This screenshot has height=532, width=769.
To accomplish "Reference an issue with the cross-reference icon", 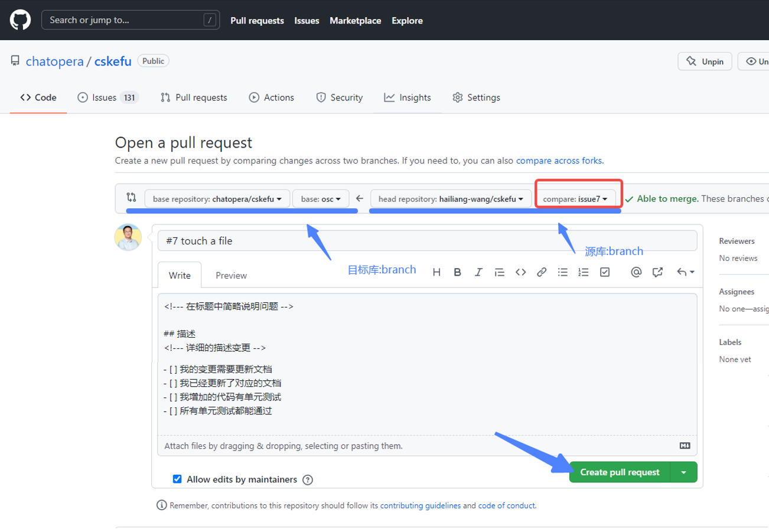I will click(657, 272).
